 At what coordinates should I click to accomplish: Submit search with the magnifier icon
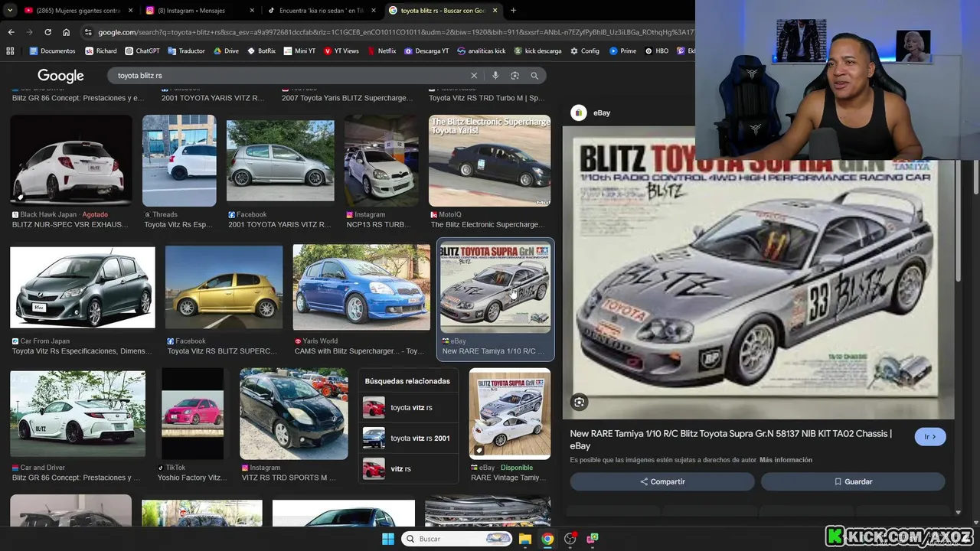[x=534, y=76]
